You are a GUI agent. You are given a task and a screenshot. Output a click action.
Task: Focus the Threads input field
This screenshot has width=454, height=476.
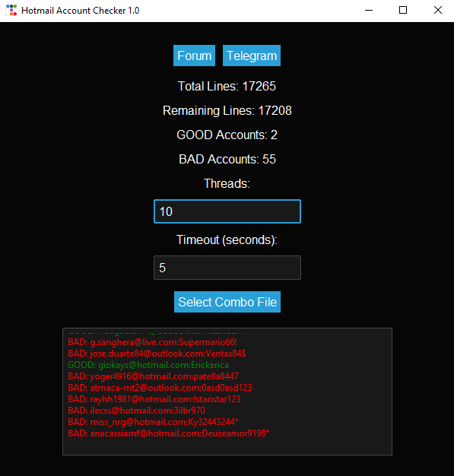[227, 211]
